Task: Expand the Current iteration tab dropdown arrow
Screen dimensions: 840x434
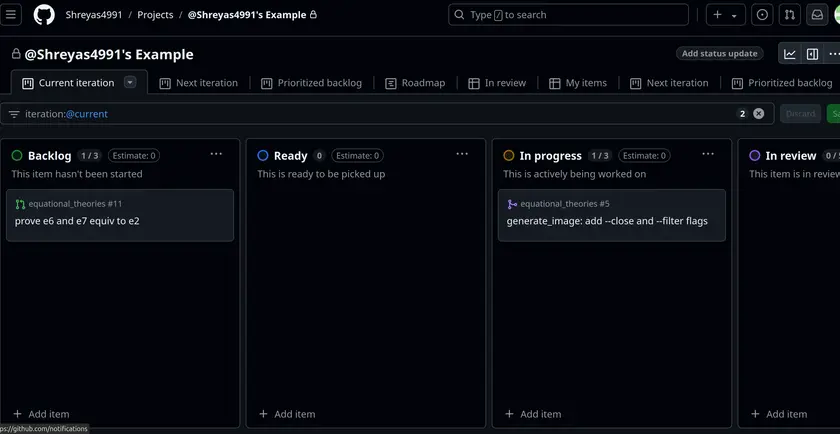Action: tap(130, 83)
